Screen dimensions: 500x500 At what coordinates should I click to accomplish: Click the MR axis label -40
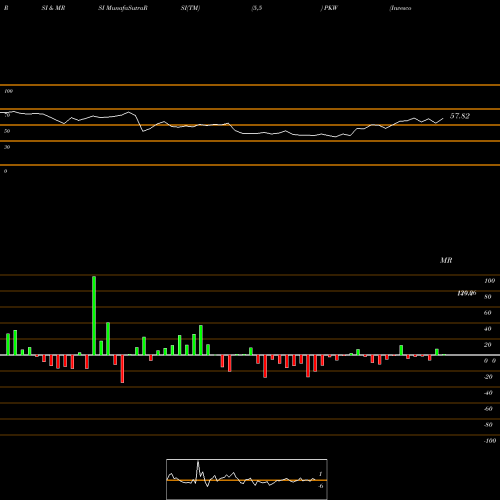[x=488, y=393]
